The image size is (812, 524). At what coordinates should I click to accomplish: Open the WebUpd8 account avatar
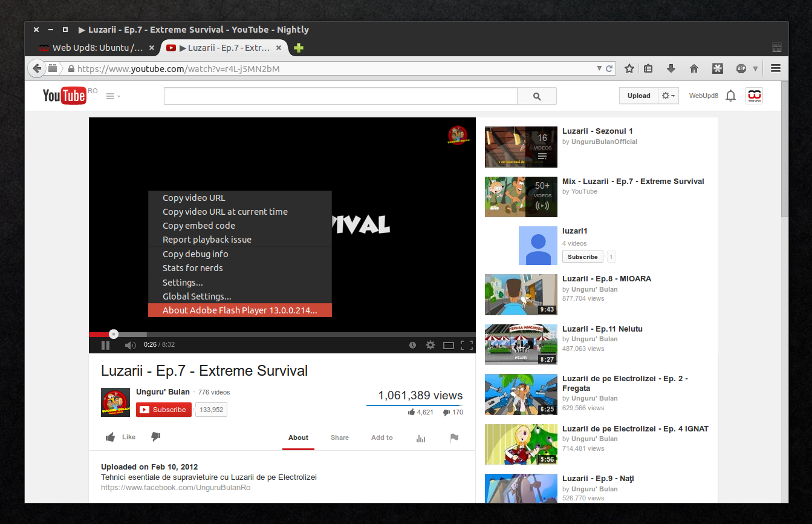pos(755,96)
